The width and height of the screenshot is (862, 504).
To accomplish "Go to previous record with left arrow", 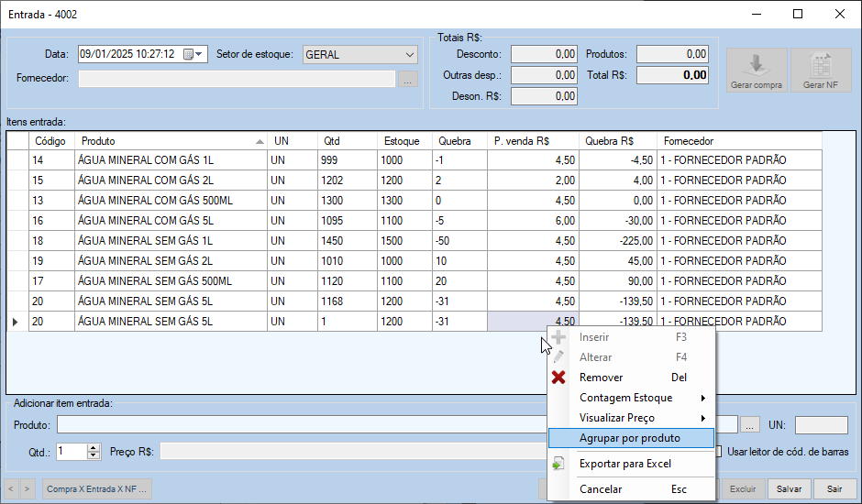I will pos(12,489).
